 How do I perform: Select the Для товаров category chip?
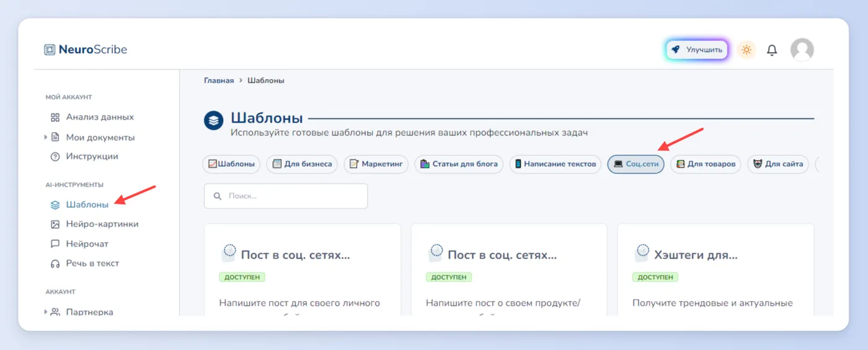tap(706, 164)
